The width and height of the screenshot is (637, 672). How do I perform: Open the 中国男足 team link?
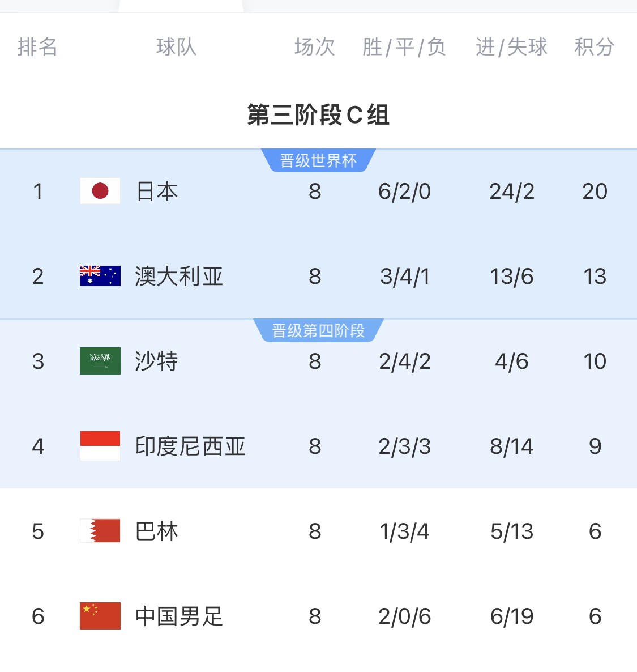(x=179, y=616)
